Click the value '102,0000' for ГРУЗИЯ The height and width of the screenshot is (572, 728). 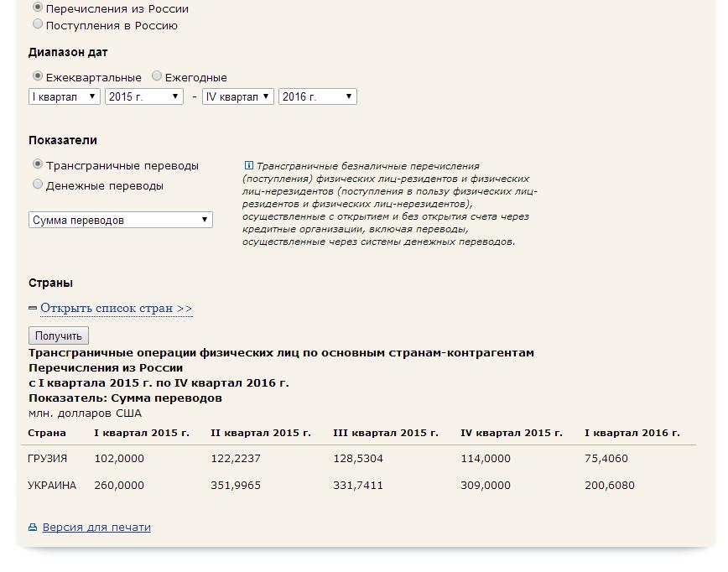pos(119,459)
